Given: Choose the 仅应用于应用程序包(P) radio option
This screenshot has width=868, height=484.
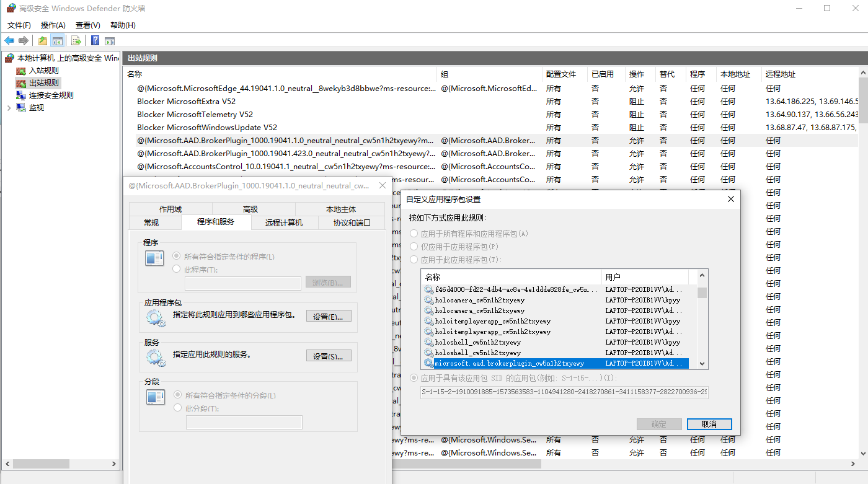Looking at the screenshot, I should tap(414, 247).
